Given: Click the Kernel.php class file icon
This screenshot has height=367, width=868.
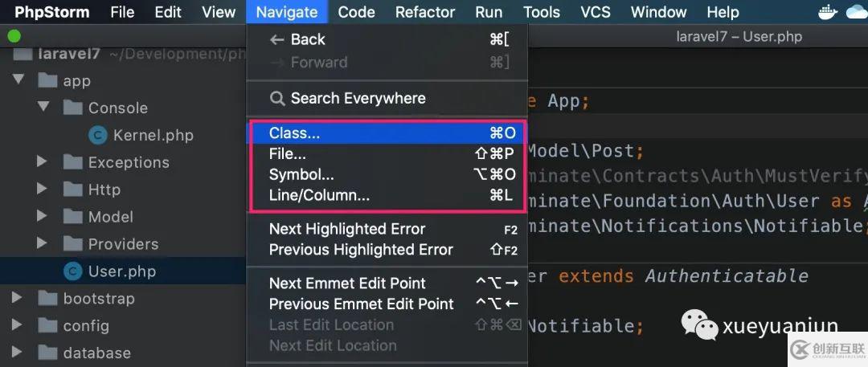Looking at the screenshot, I should point(98,135).
